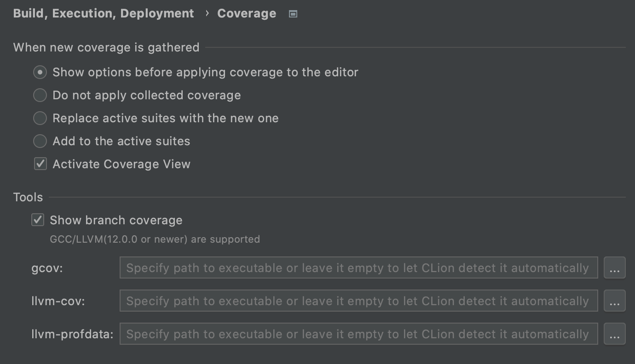Click the gcov field label
This screenshot has height=364, width=635.
[x=47, y=268]
